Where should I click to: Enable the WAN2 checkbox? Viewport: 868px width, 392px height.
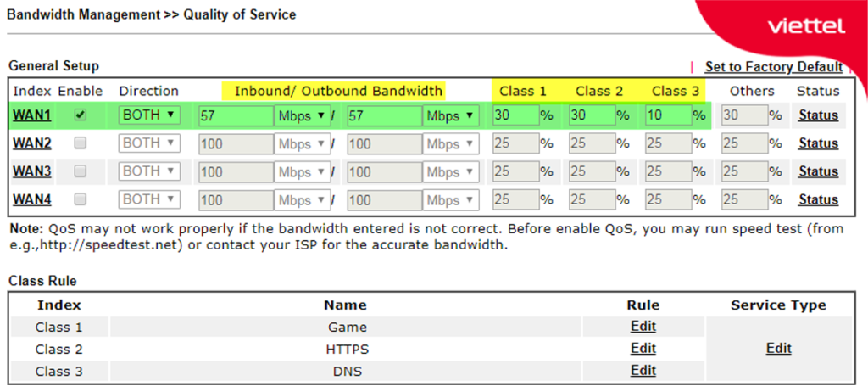[81, 143]
